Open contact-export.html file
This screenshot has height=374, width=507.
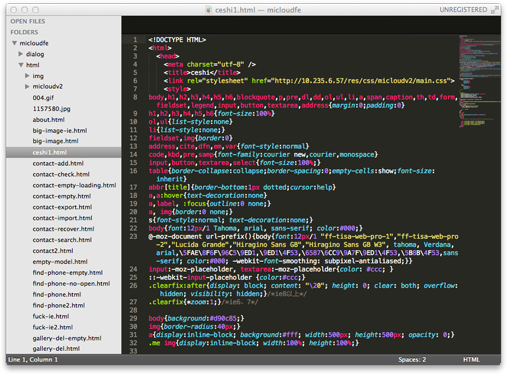point(62,207)
